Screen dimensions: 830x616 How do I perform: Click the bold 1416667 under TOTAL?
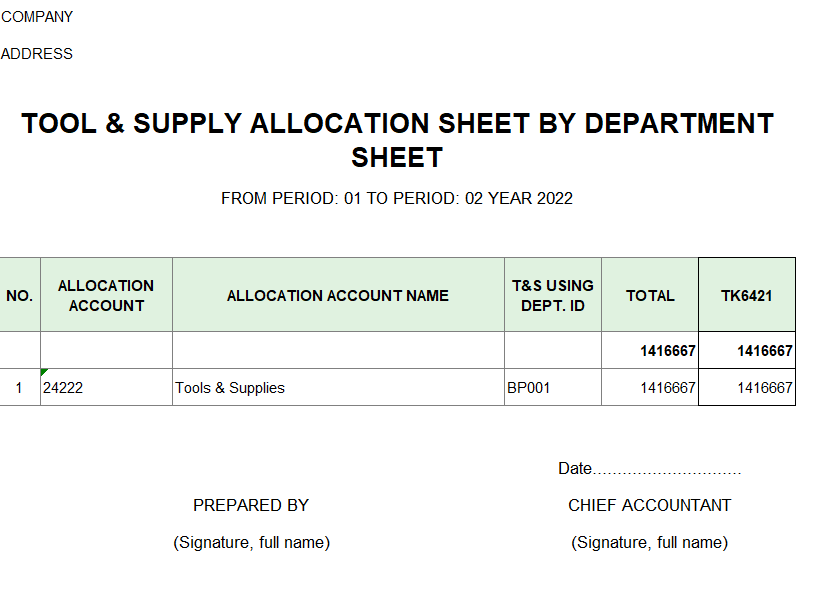tap(668, 351)
